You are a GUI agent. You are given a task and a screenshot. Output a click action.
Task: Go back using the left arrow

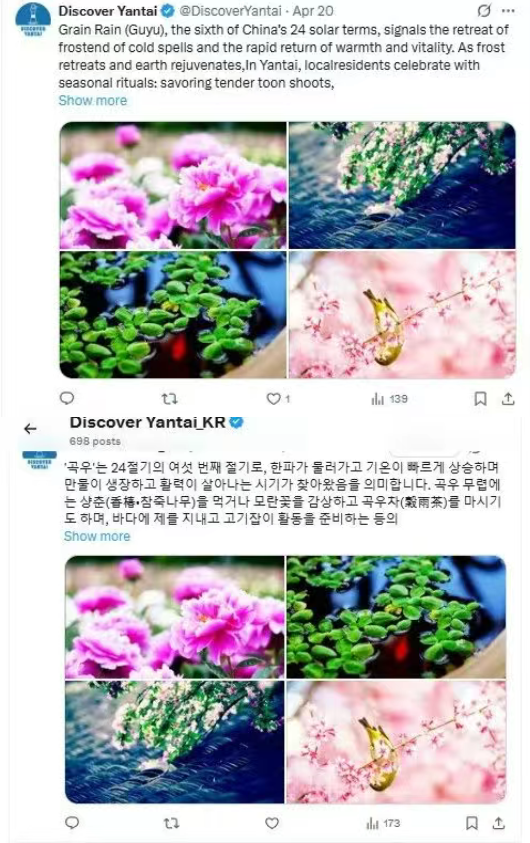pos(30,428)
